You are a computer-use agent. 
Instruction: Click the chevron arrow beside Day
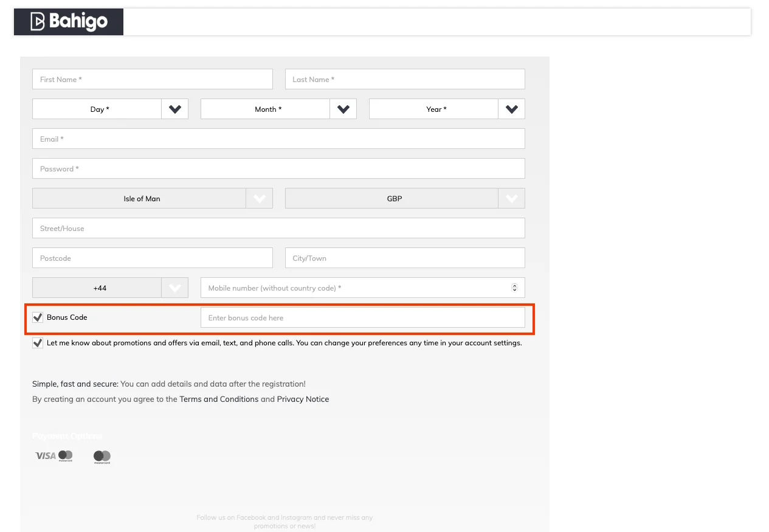click(175, 109)
